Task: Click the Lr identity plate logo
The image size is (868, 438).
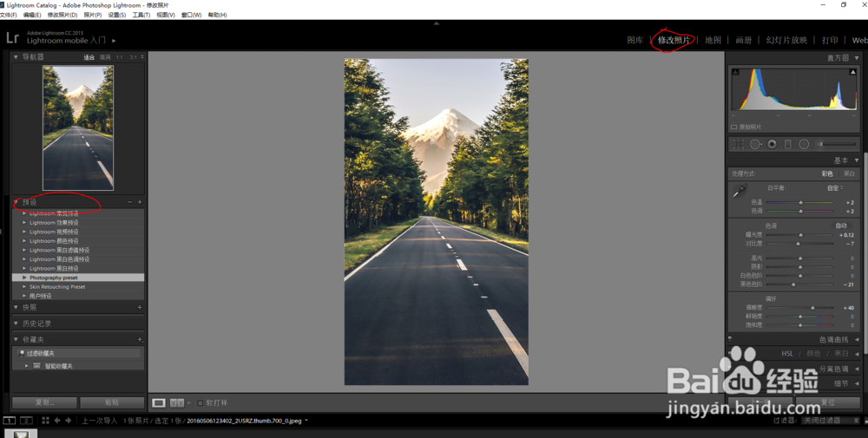Action: pos(13,37)
